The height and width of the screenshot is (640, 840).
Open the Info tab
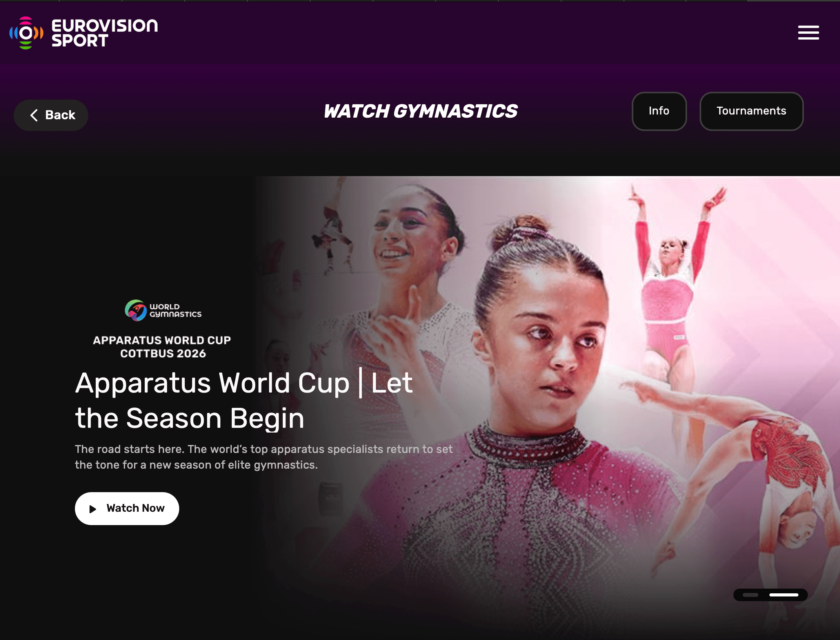pyautogui.click(x=659, y=111)
